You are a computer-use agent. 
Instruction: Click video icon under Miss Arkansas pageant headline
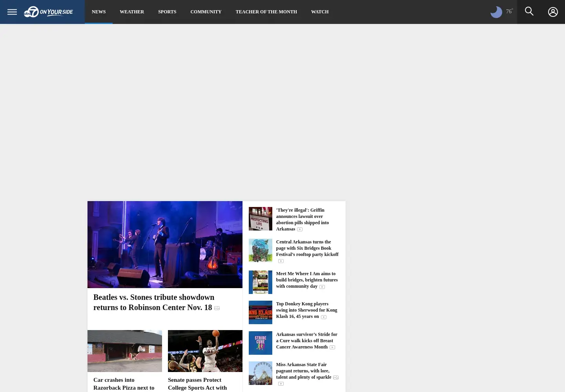click(281, 384)
